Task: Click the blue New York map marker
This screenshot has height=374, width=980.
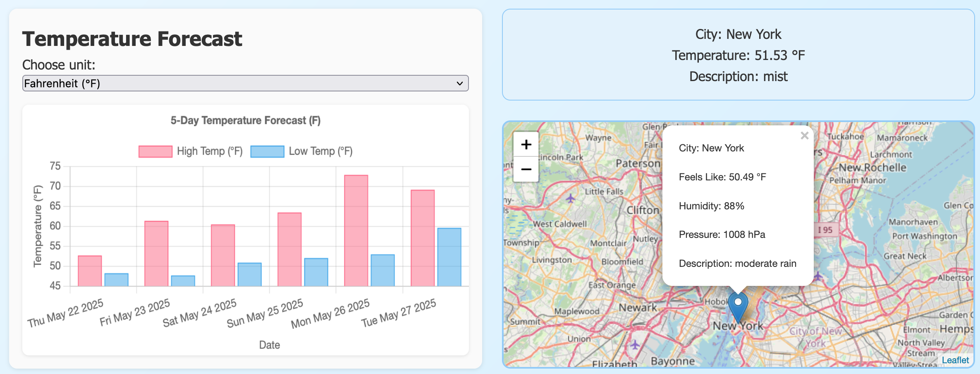Action: [x=738, y=306]
